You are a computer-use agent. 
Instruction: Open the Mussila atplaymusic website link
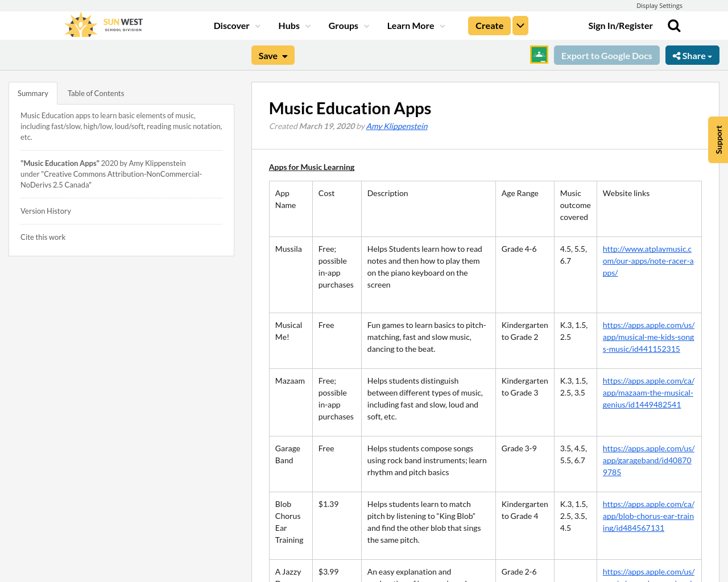(648, 261)
